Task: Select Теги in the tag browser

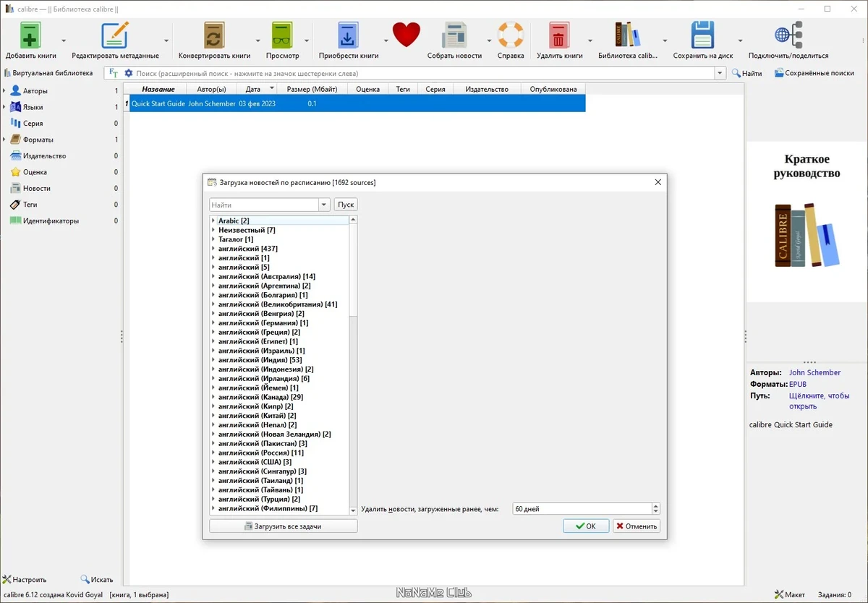Action: pos(30,205)
